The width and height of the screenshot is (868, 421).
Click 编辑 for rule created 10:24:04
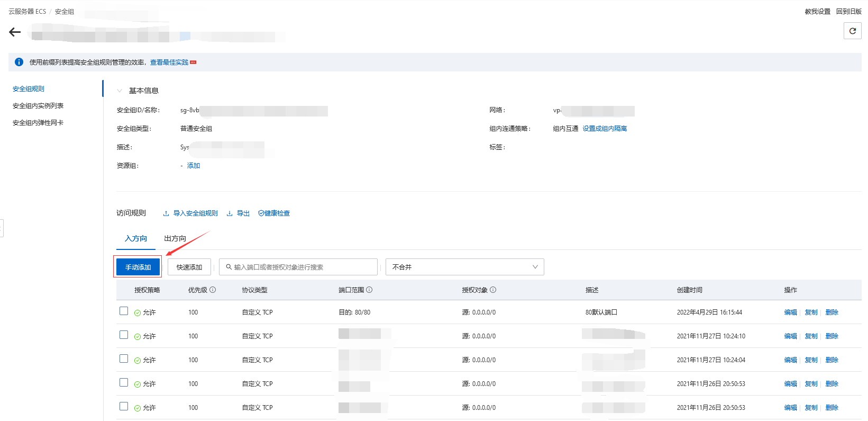pos(791,360)
